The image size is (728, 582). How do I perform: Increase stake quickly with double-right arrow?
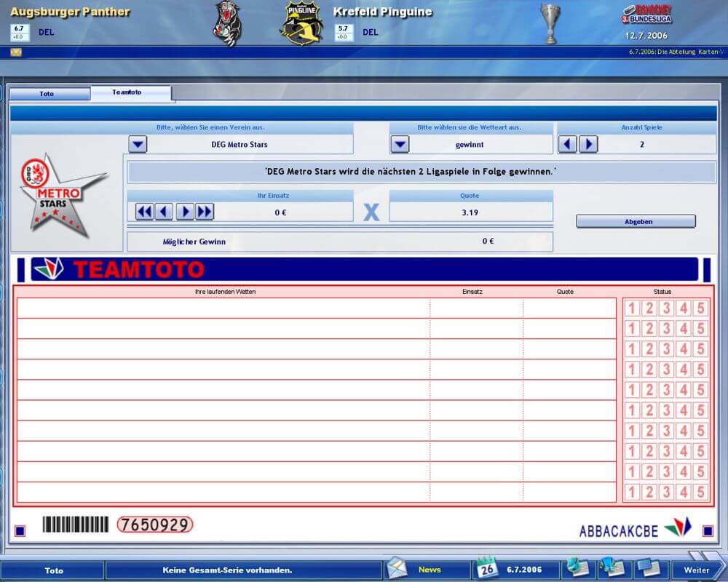click(x=205, y=212)
